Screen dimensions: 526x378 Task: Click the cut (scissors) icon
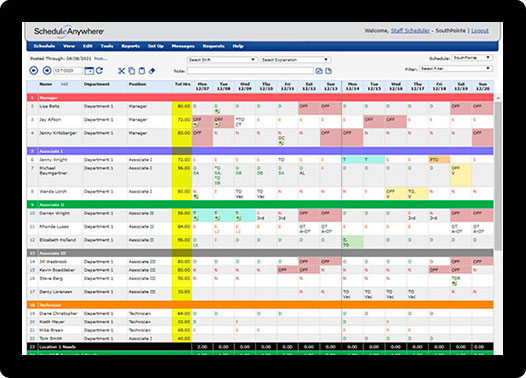pyautogui.click(x=121, y=71)
